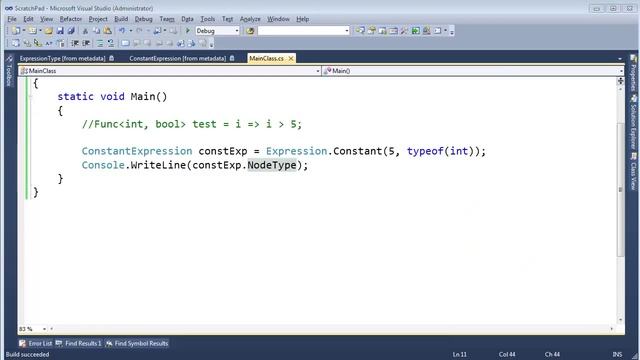
Task: Open the Find combo box dropdown arrow
Action: [347, 31]
